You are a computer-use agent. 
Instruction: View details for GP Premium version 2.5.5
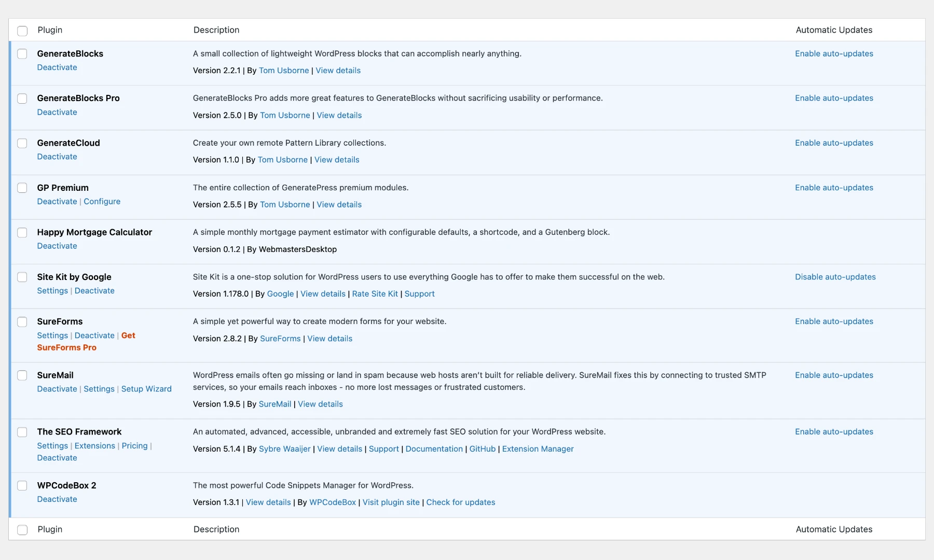pos(339,204)
